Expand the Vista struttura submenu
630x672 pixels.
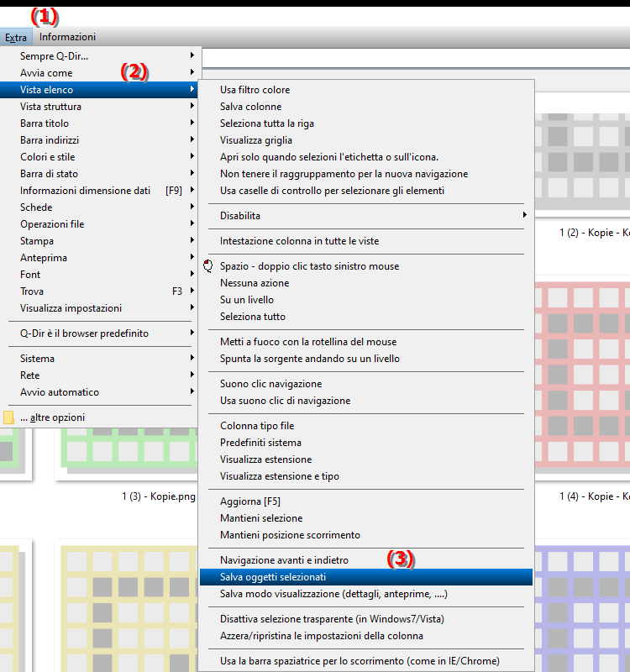point(98,107)
